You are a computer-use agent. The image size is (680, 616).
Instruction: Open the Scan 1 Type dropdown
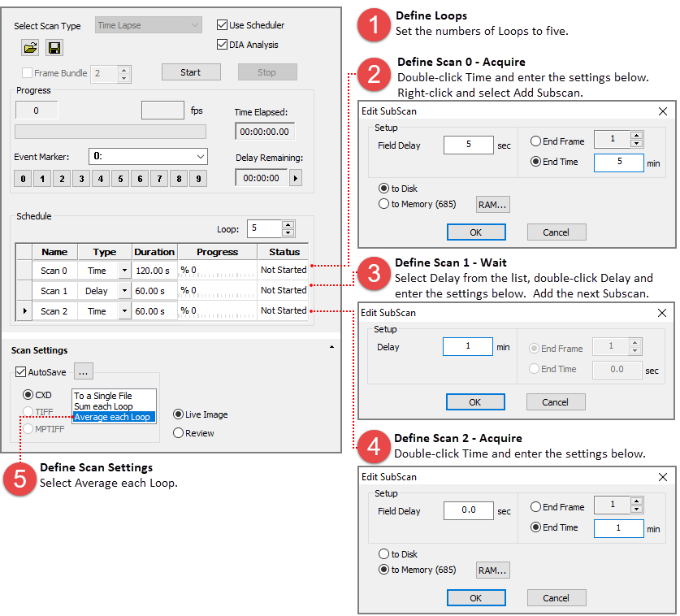pyautogui.click(x=124, y=291)
